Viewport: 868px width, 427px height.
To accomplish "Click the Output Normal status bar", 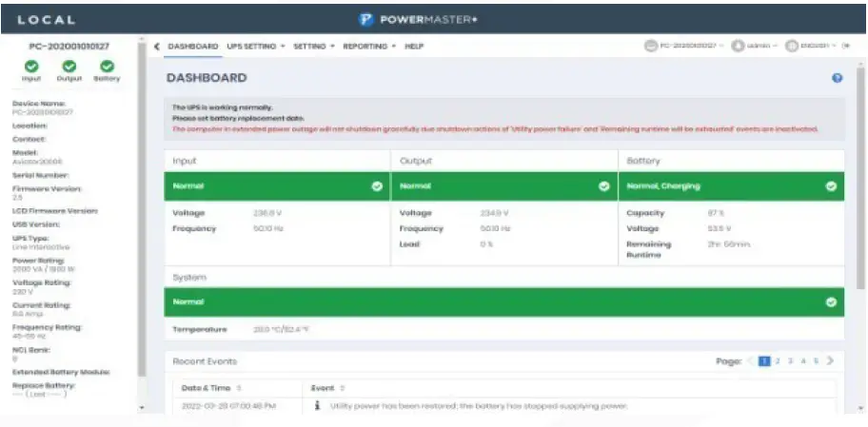I will click(503, 186).
